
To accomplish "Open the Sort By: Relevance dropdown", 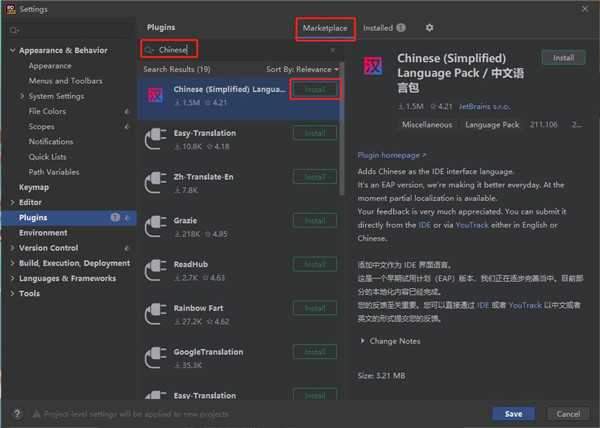I will click(x=301, y=69).
